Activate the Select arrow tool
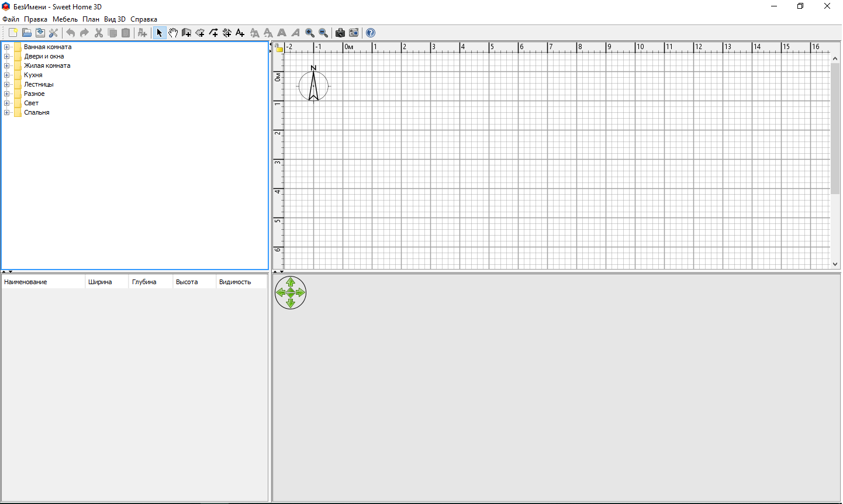 coord(160,33)
